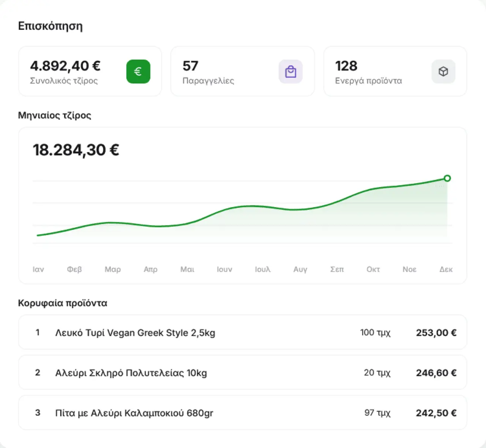Click the December data point on chart
The image size is (486, 448).
point(447,178)
